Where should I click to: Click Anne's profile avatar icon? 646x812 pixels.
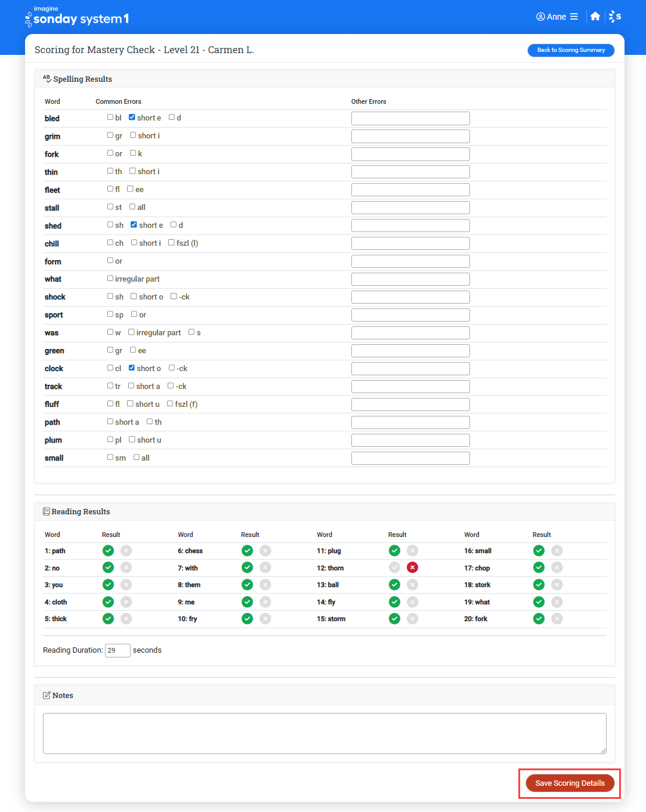[x=540, y=17]
